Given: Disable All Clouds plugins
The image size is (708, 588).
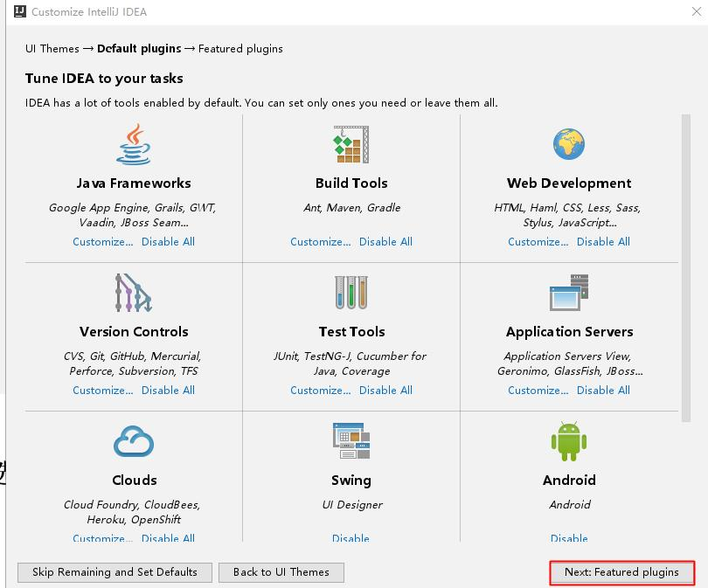Looking at the screenshot, I should (x=168, y=537).
